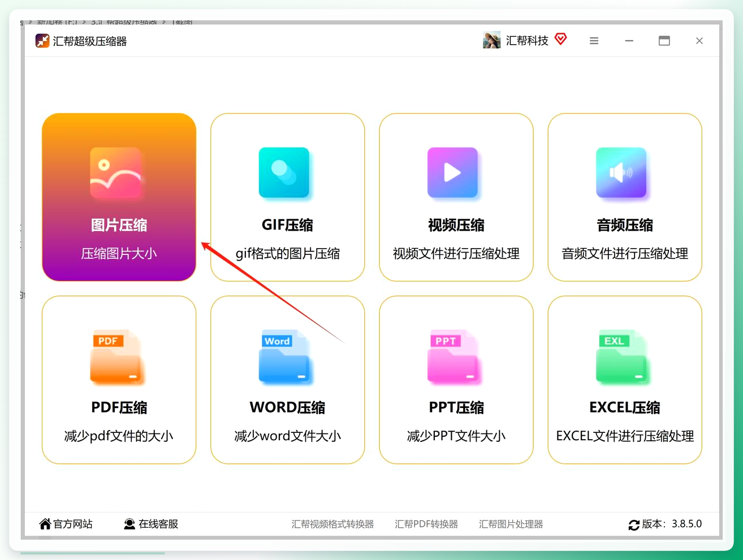
Task: Click the EXL folder icon
Action: point(621,357)
